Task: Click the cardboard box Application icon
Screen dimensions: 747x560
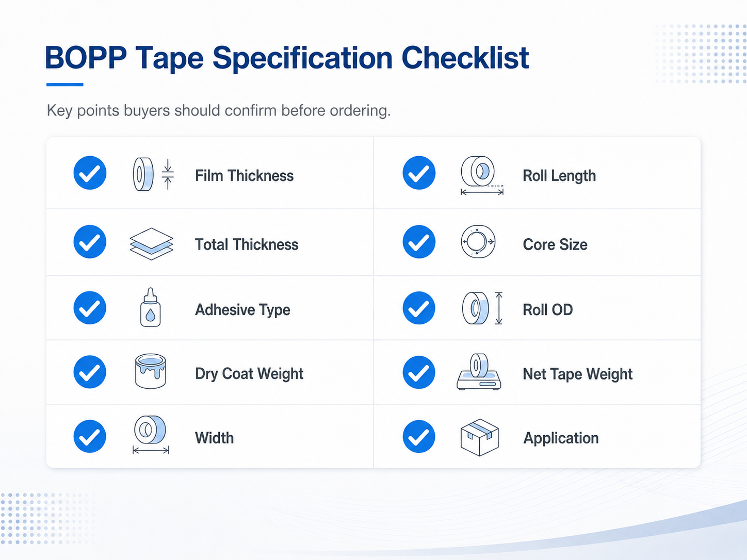Action: pos(479,437)
